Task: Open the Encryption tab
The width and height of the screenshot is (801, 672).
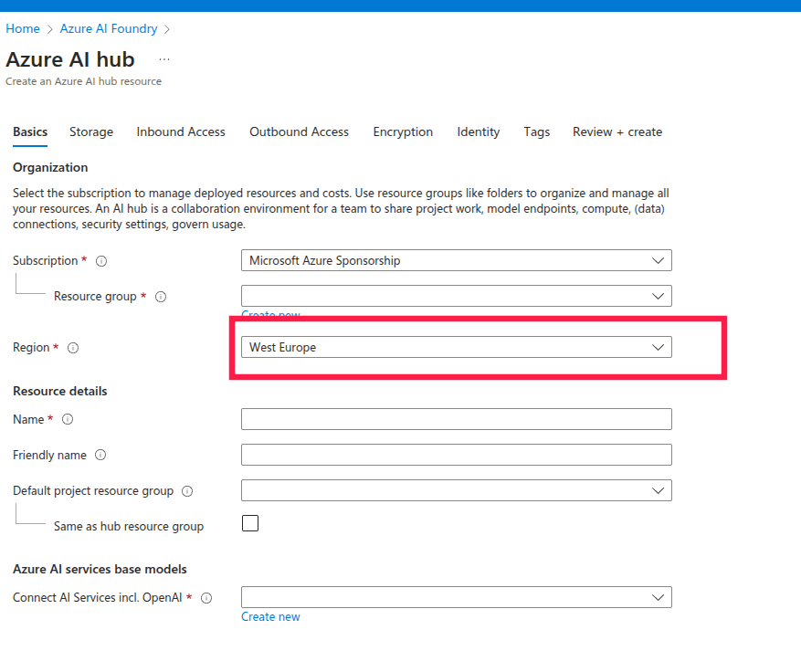Action: (403, 131)
